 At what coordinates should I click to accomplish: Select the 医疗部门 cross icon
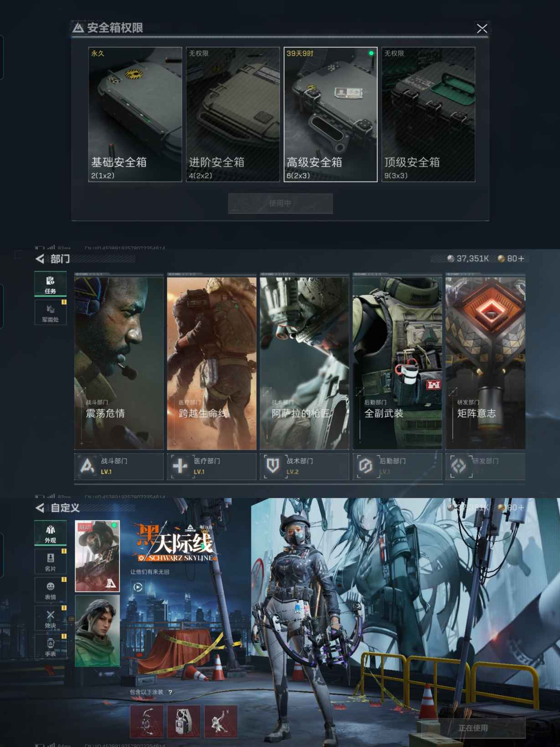180,466
